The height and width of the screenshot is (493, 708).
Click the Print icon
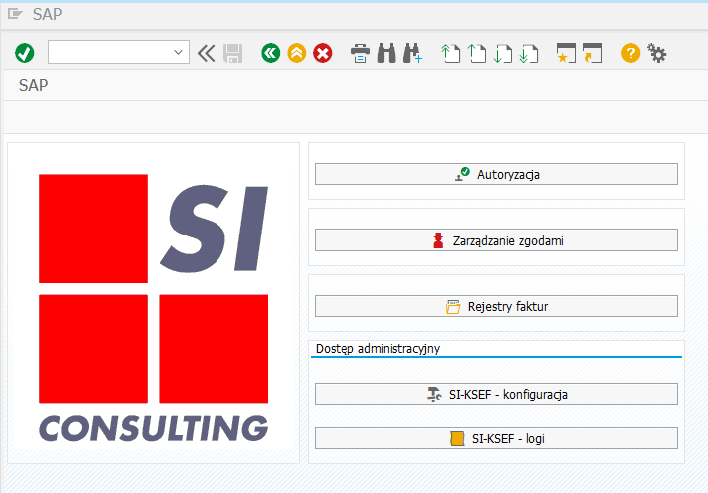(x=361, y=53)
